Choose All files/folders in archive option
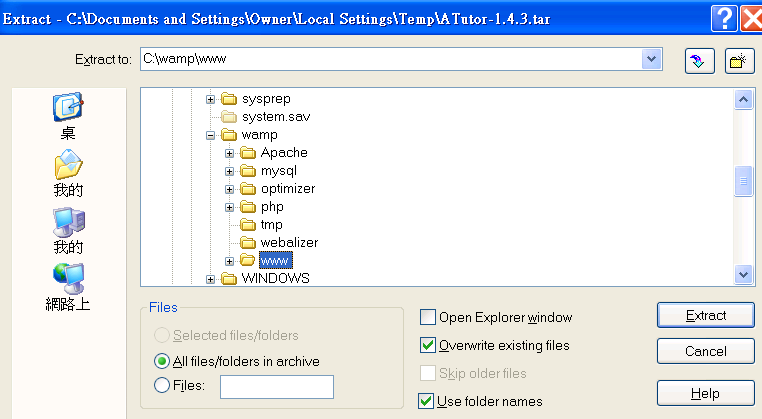762x419 pixels. [x=161, y=361]
